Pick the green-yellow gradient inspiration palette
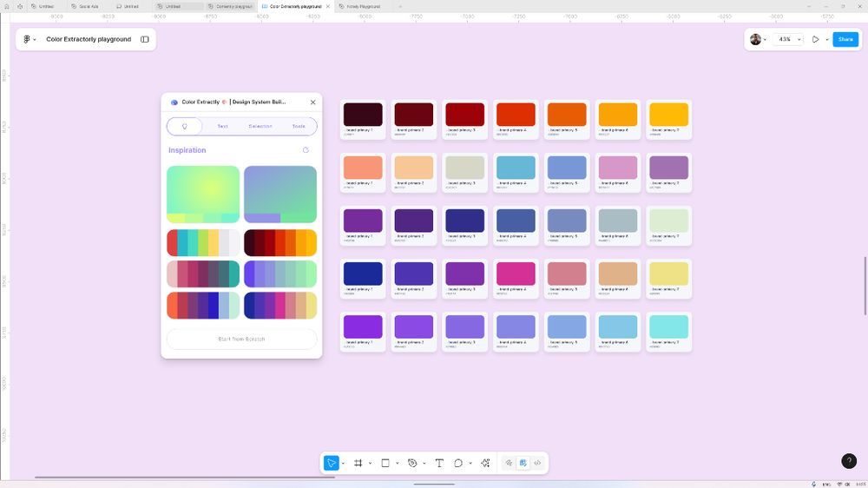Viewport: 868px width, 488px height. pyautogui.click(x=203, y=194)
